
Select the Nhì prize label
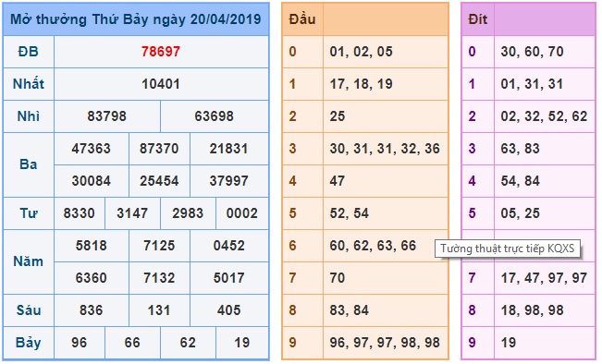click(29, 116)
